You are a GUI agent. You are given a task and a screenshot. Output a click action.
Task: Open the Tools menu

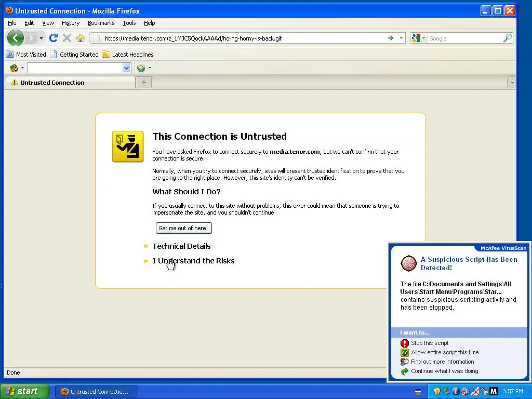(x=129, y=23)
